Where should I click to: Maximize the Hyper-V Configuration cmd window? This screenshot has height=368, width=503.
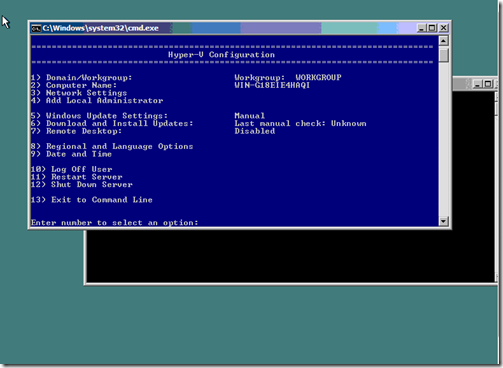(432, 28)
